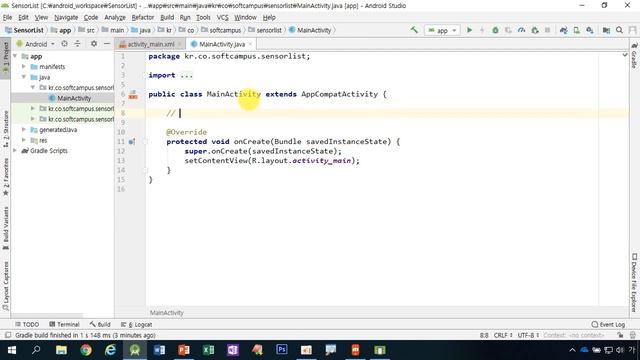Viewport: 640px width, 360px height.
Task: Click MainActivity editor breadcrumb at bottom
Action: click(x=167, y=313)
